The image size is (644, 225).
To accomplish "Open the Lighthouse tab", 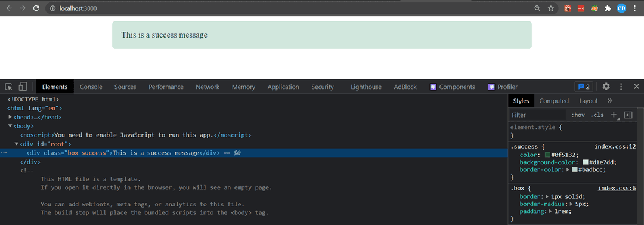I will (x=366, y=87).
